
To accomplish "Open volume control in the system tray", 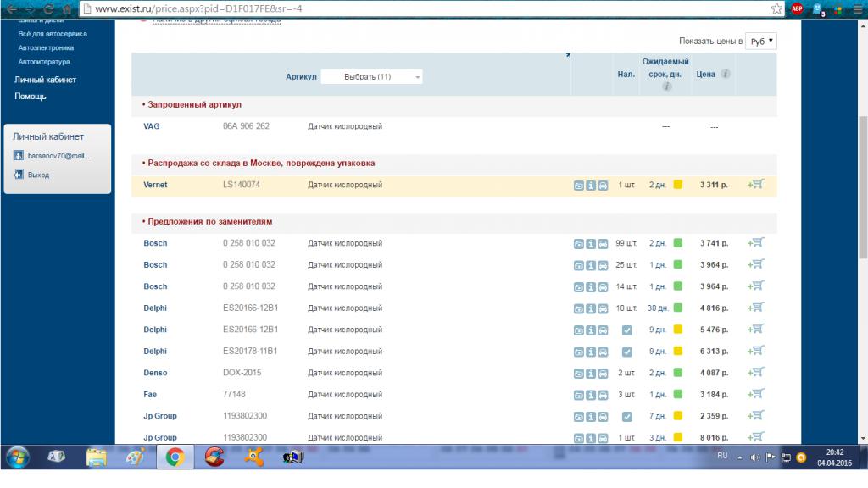I will coord(754,457).
